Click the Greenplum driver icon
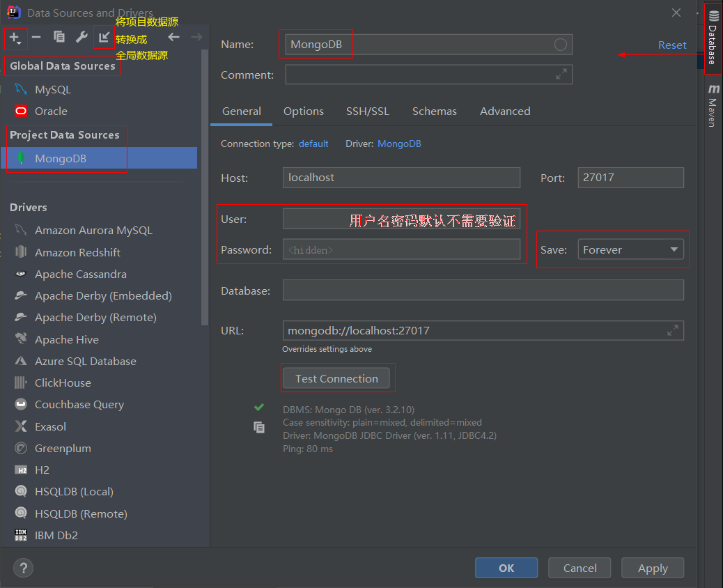Screen dimensions: 723x588 [21, 448]
